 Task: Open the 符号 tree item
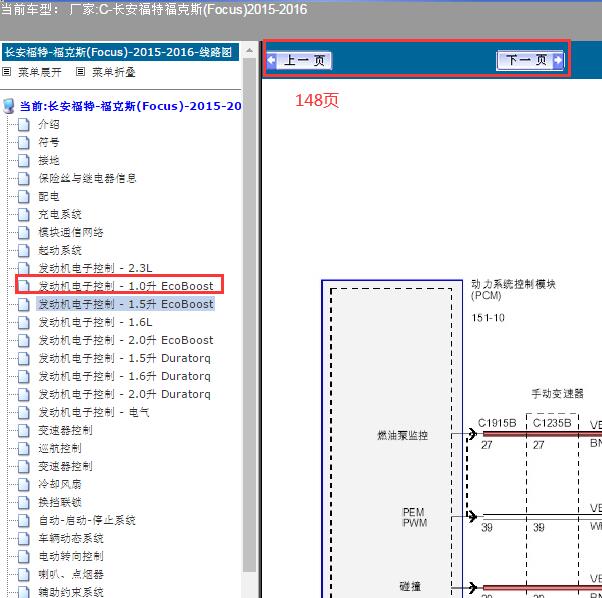coord(49,142)
